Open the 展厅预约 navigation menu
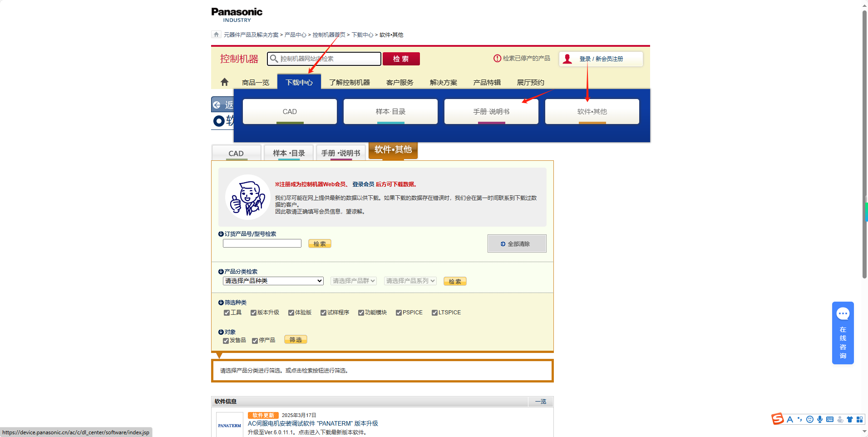 (531, 82)
